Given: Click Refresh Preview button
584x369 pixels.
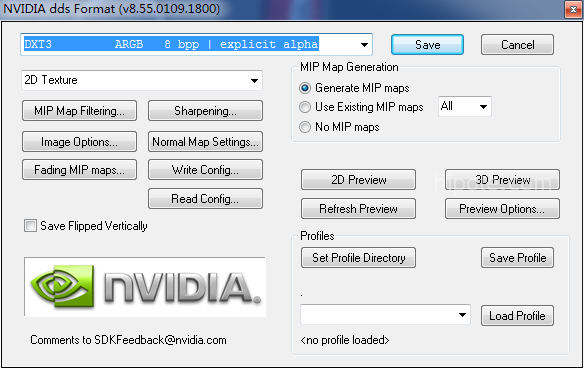Looking at the screenshot, I should 358,209.
